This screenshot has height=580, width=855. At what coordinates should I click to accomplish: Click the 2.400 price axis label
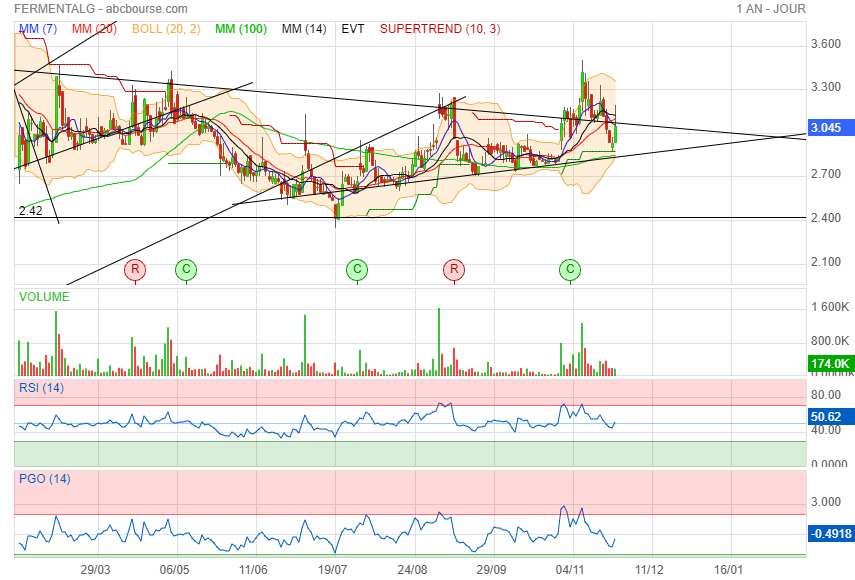(826, 218)
